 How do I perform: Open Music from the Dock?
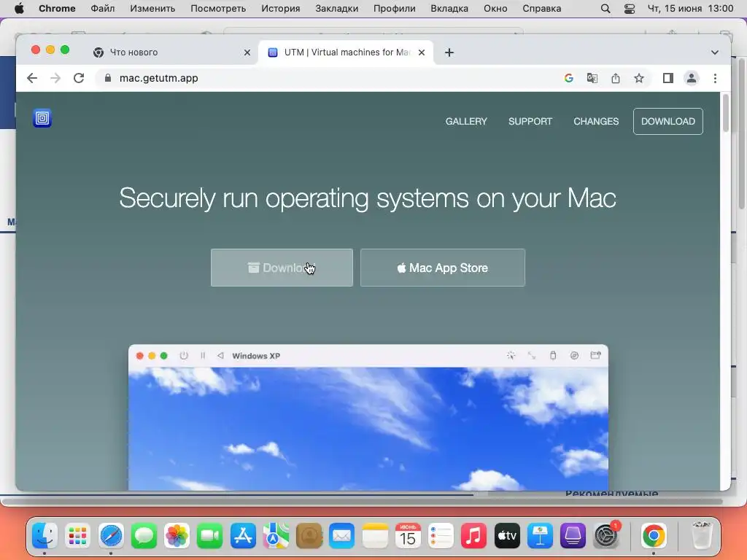click(x=473, y=536)
